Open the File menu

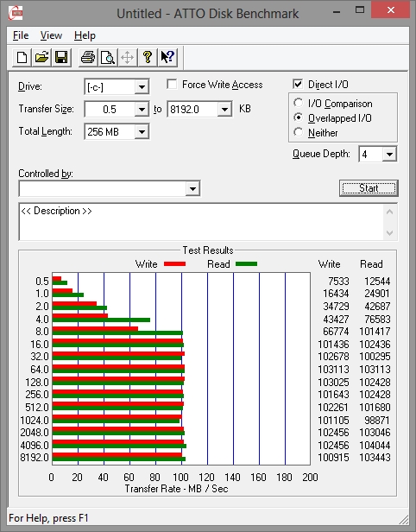[21, 35]
